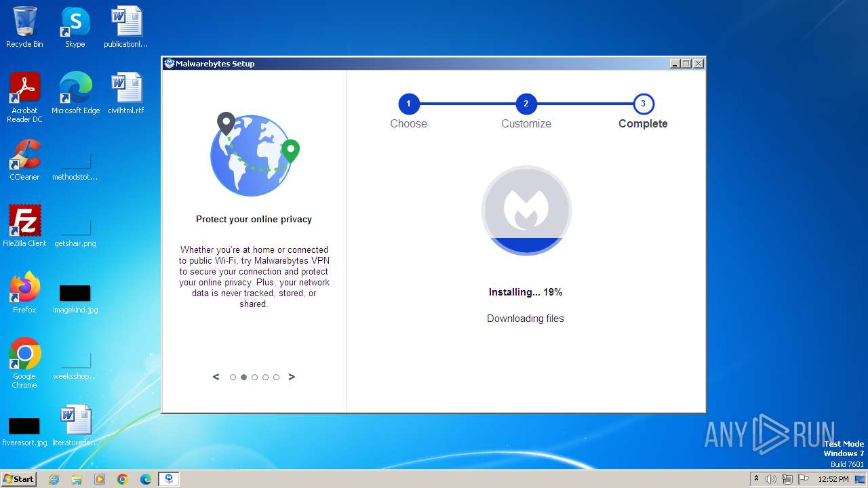Click step 2 Customize circle
The image size is (868, 488).
(x=526, y=104)
